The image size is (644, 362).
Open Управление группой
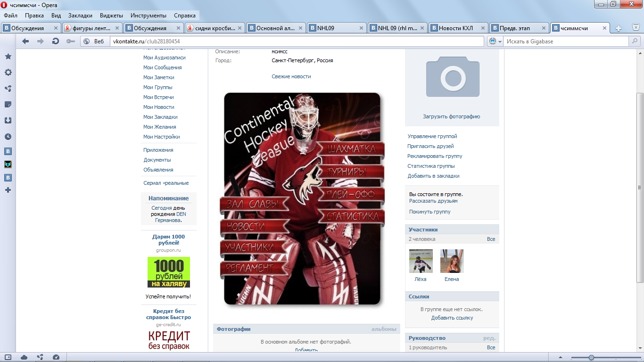click(x=432, y=136)
